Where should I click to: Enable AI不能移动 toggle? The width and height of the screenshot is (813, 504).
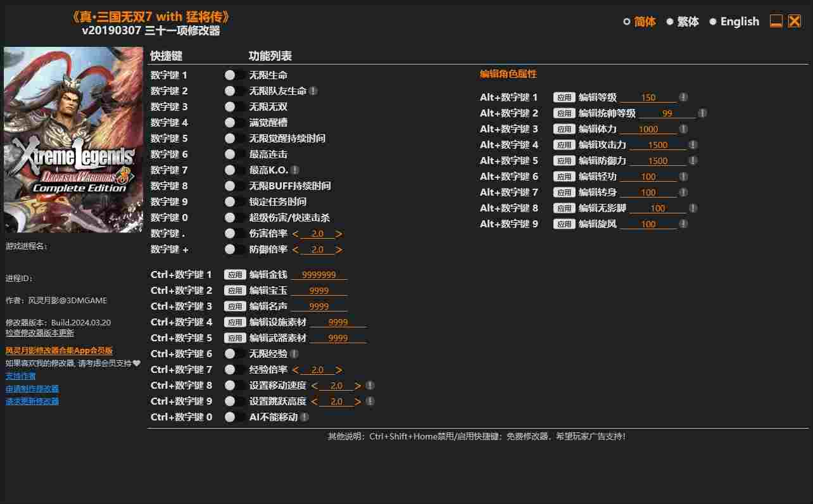pyautogui.click(x=235, y=417)
